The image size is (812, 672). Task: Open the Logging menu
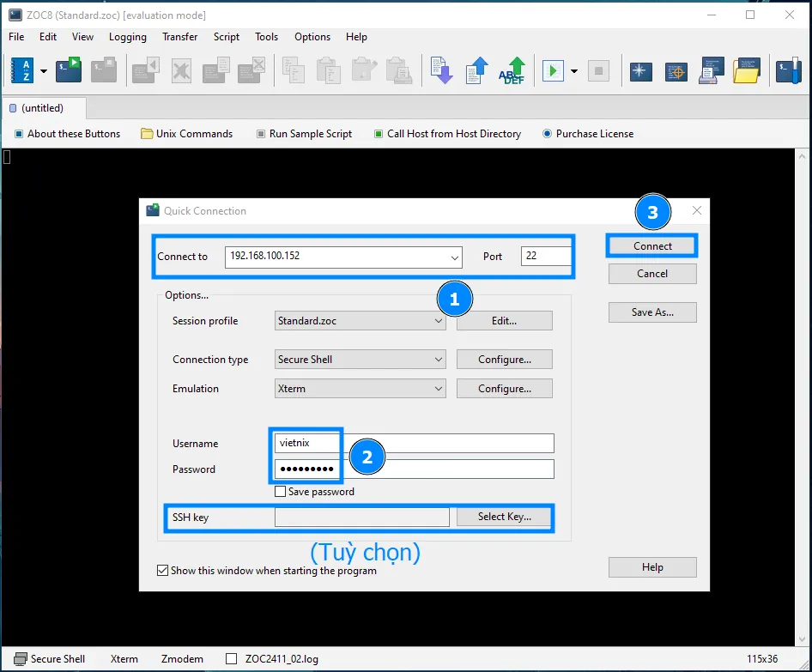(128, 37)
